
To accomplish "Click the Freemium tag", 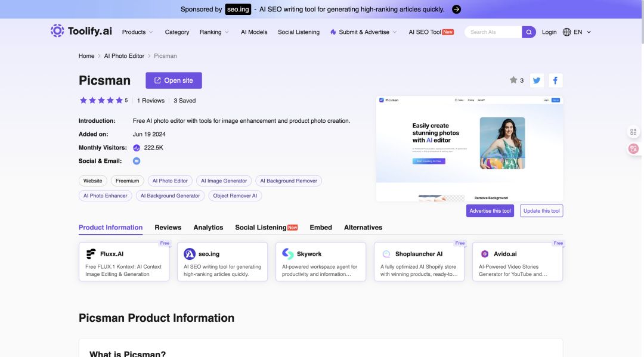I will (128, 181).
